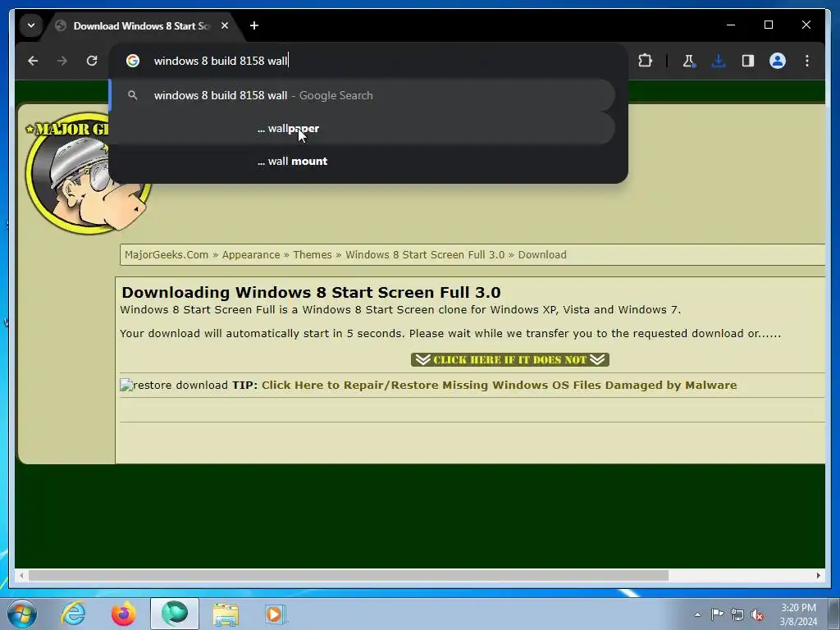Open the Chrome three-dot menu

807,61
